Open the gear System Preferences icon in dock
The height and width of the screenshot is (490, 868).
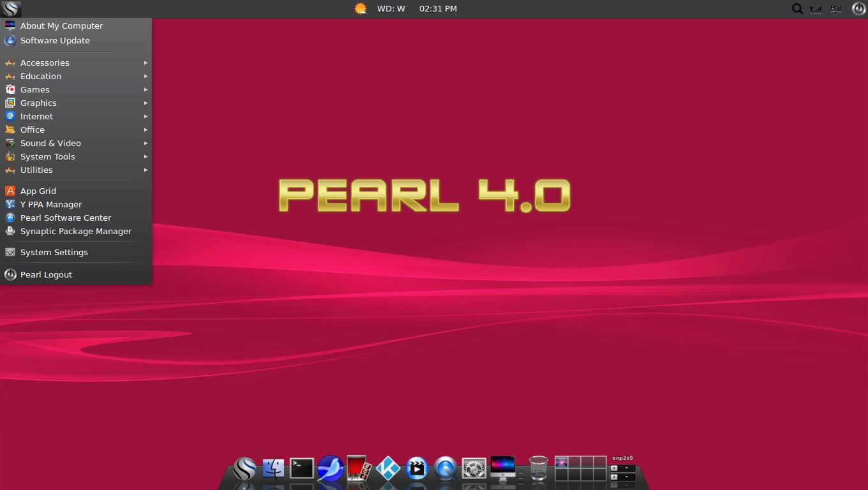[x=474, y=469]
